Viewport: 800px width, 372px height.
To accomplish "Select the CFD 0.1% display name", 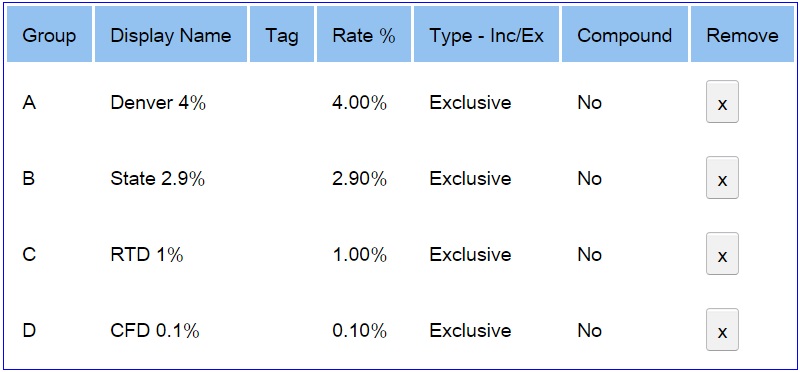I will coord(155,331).
